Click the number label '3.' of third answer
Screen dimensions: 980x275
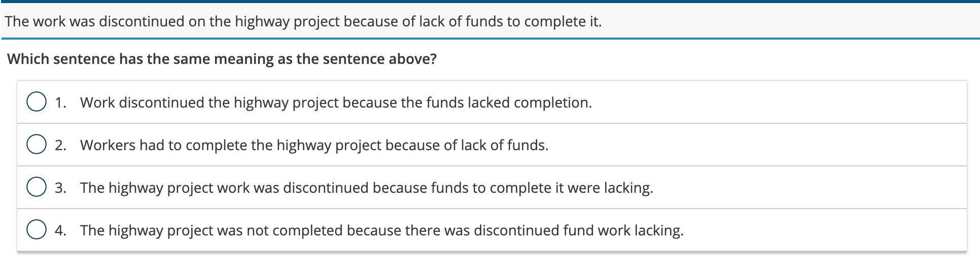point(61,188)
